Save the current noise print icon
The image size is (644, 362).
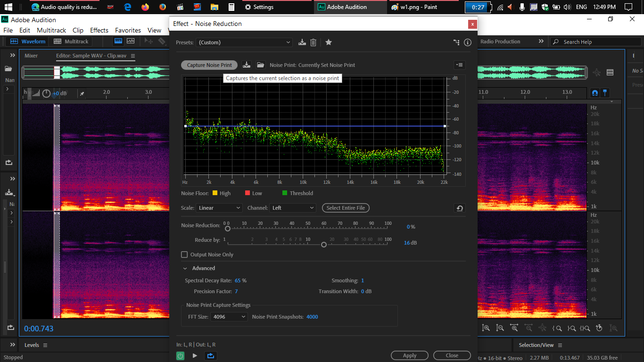(247, 65)
